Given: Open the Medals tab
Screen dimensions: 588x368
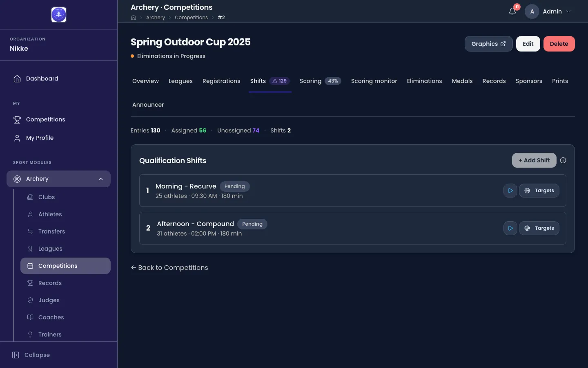Looking at the screenshot, I should pyautogui.click(x=462, y=81).
